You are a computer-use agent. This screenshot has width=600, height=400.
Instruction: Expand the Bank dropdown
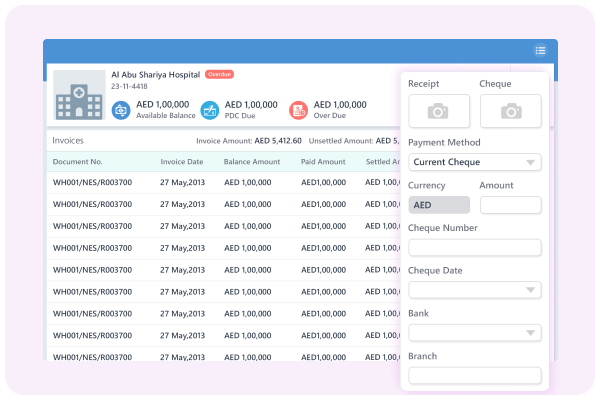[x=475, y=333]
